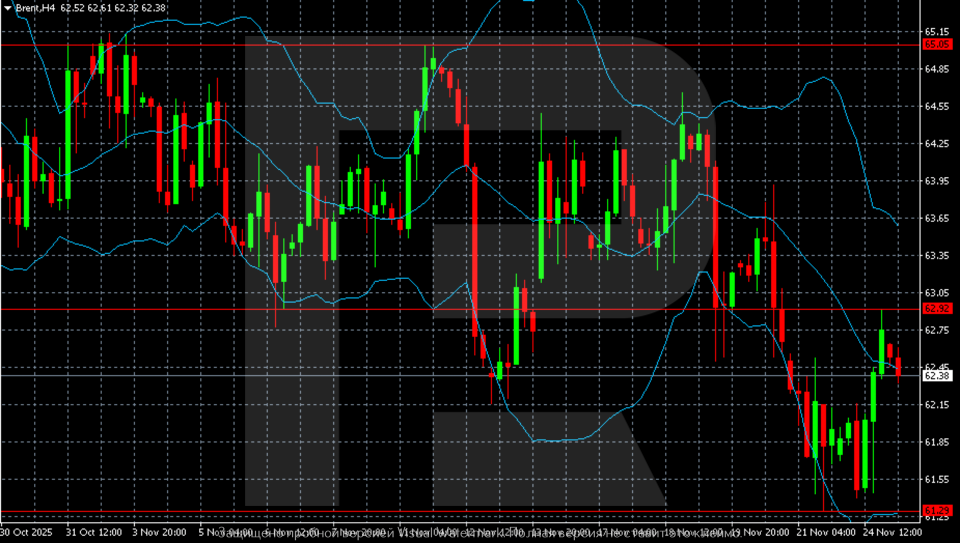Select the red 62.92 price level tag
960x543 pixels.
pos(937,309)
